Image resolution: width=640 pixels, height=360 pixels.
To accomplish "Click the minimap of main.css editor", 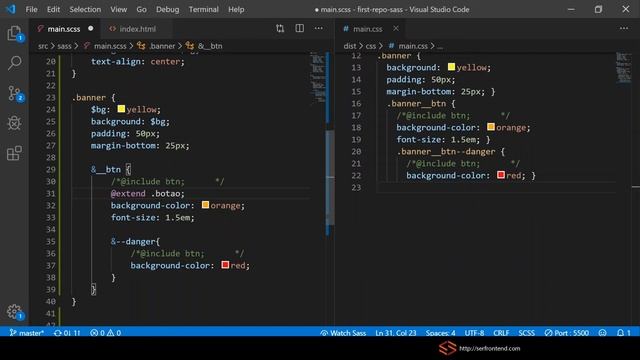I will pos(623,68).
